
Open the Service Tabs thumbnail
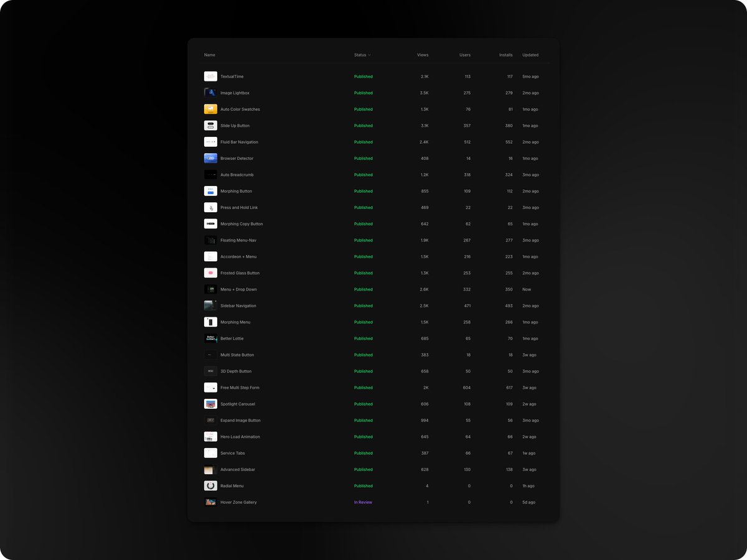tap(210, 453)
